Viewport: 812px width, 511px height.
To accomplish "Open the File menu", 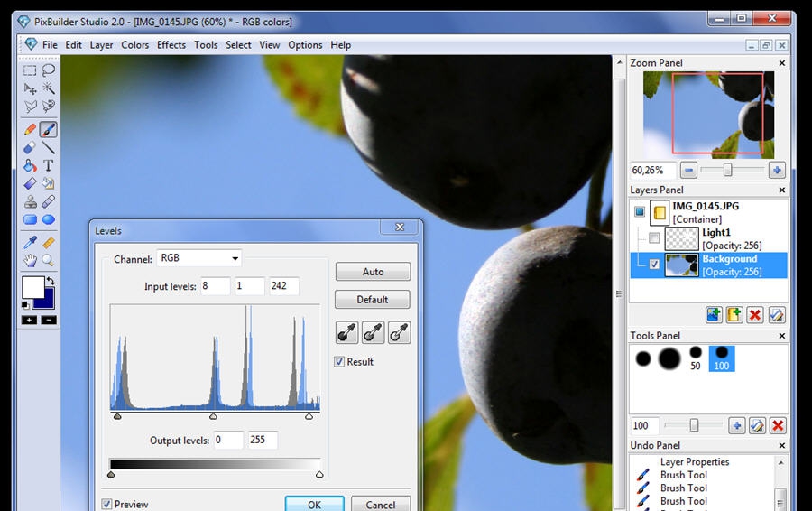I will click(x=50, y=45).
